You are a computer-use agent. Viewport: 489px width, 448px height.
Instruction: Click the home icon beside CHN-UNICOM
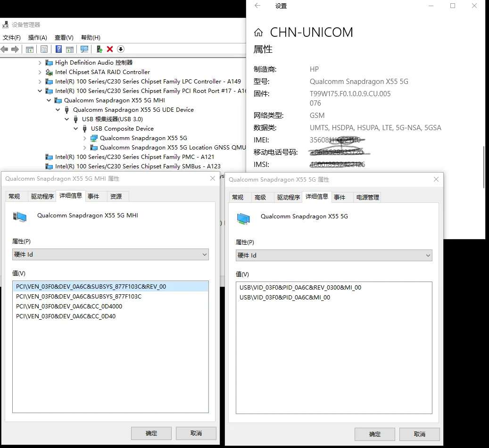click(258, 32)
